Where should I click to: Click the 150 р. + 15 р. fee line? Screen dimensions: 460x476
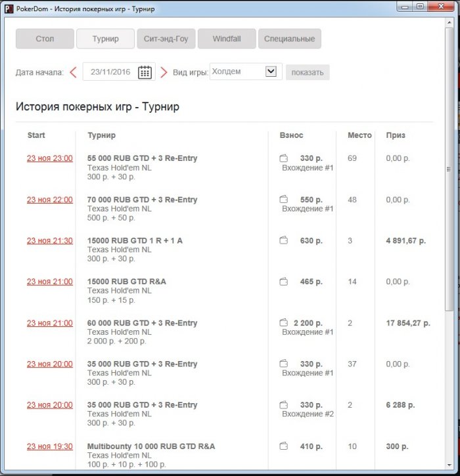111,300
